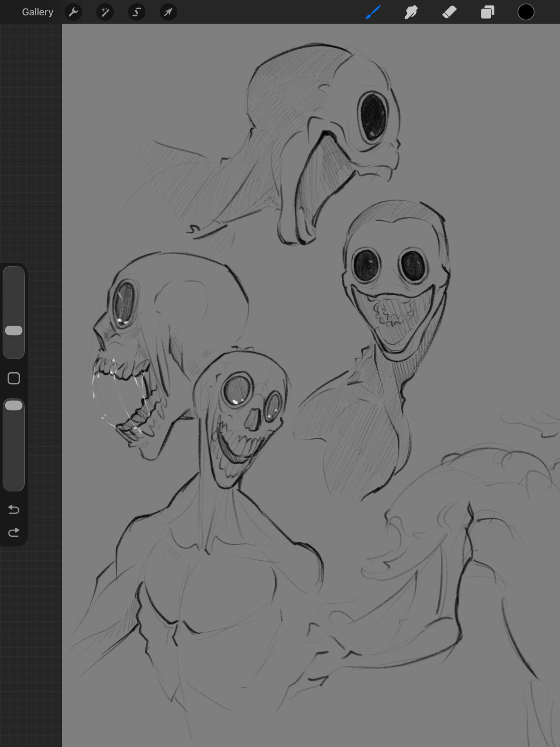
Task: Select the Brush tool
Action: point(373,12)
